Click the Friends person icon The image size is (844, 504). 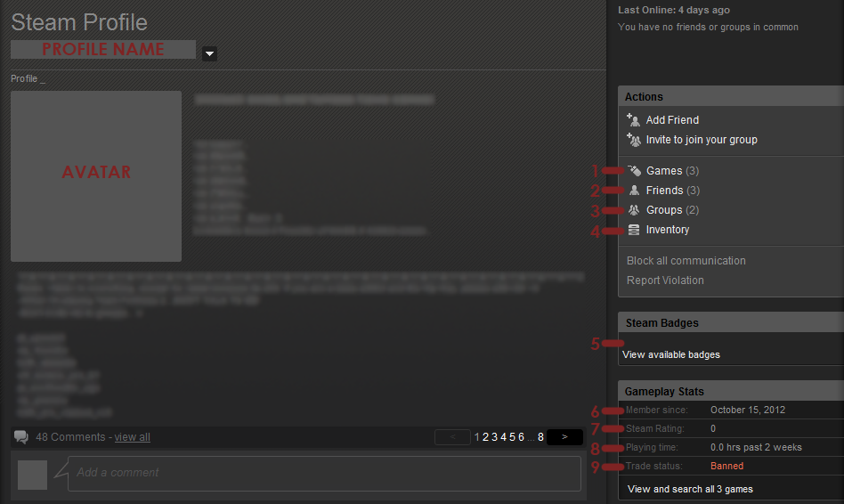point(635,190)
